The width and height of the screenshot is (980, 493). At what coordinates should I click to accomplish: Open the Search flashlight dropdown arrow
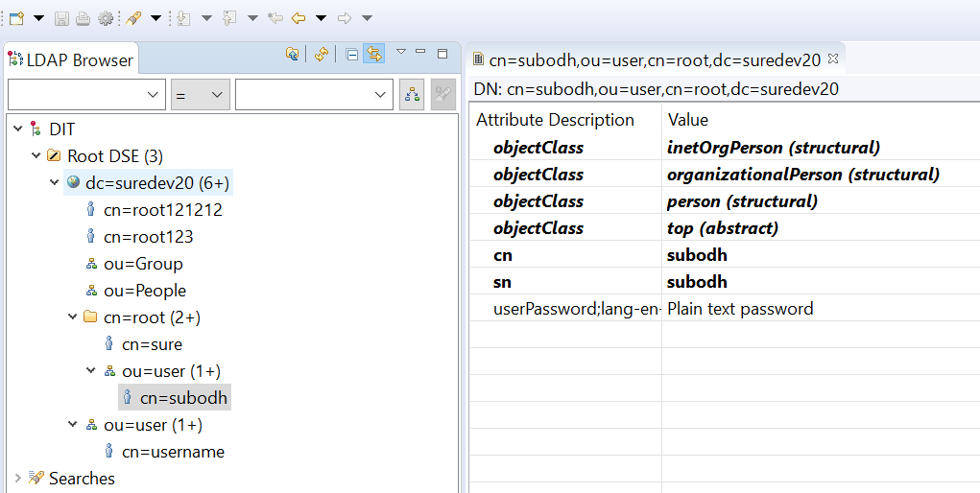click(x=156, y=19)
